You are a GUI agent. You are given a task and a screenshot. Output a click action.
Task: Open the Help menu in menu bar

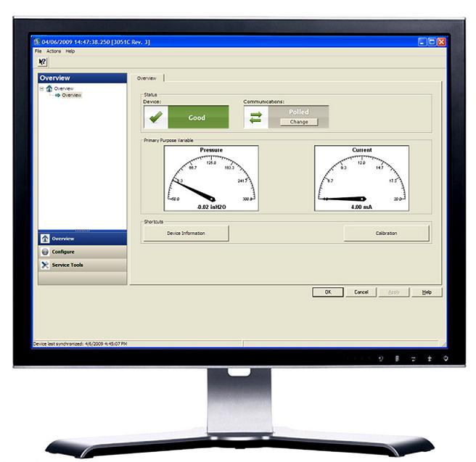(x=70, y=51)
